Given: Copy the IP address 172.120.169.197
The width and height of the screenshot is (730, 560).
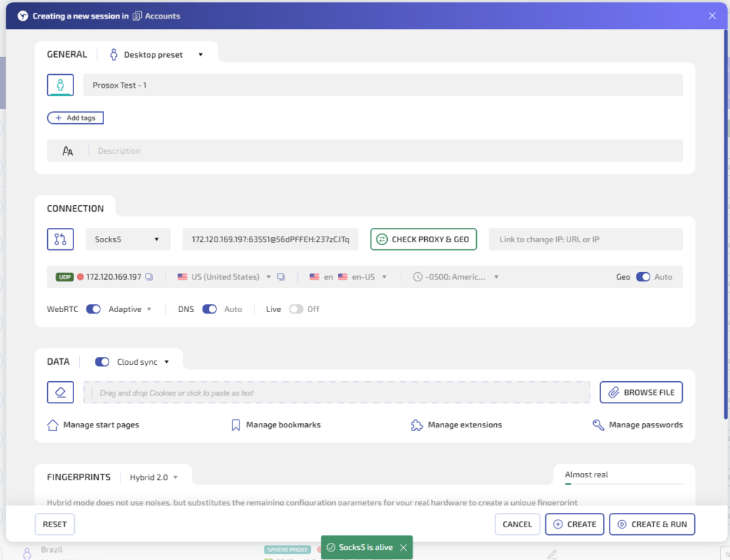Looking at the screenshot, I should pyautogui.click(x=148, y=276).
